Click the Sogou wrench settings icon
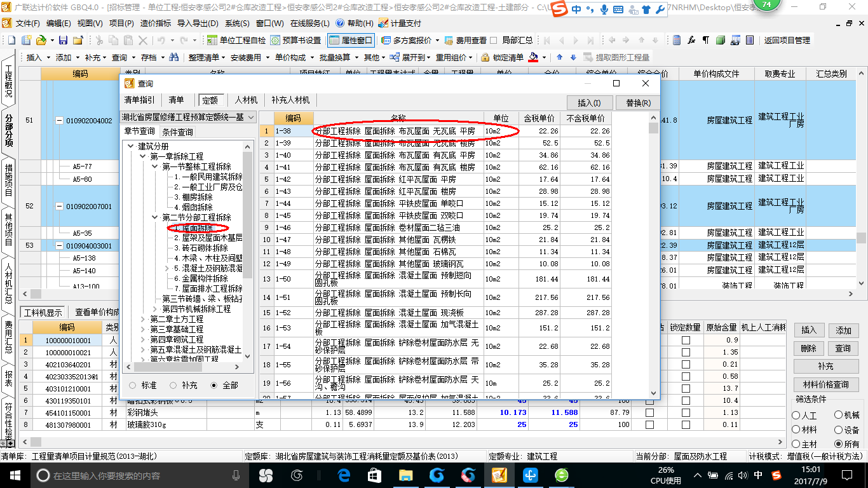 (x=660, y=10)
